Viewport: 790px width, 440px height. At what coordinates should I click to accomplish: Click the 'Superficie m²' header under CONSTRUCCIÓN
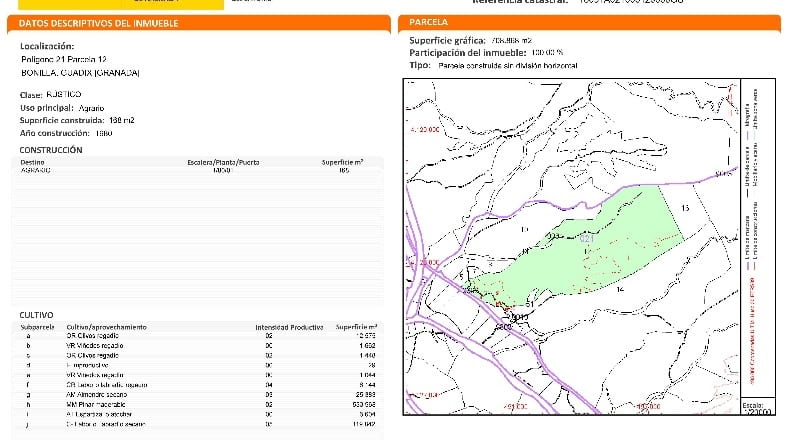(343, 162)
